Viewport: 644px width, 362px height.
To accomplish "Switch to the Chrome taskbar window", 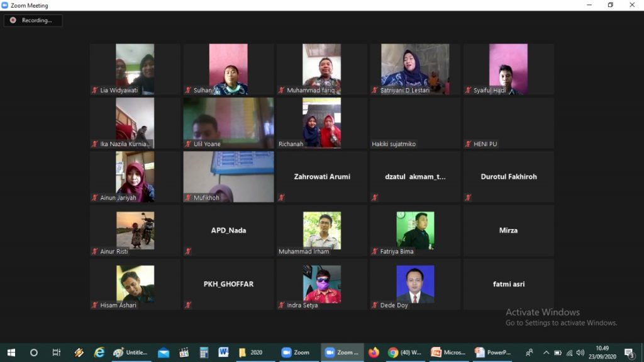I will coord(405,353).
